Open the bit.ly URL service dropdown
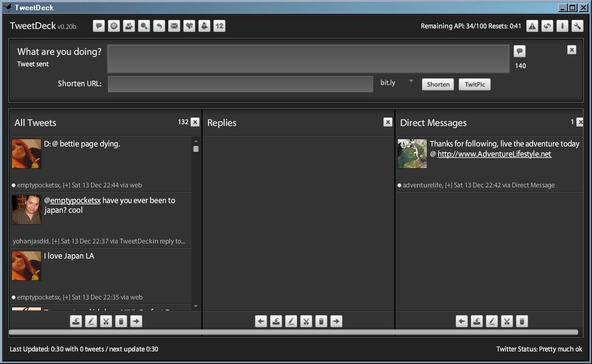Viewport: 592px width, 364px height. point(397,83)
